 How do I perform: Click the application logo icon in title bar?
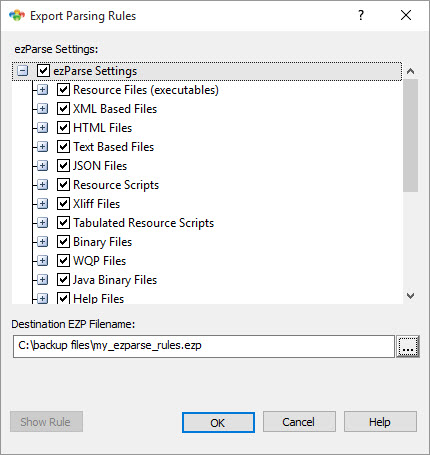tap(17, 16)
